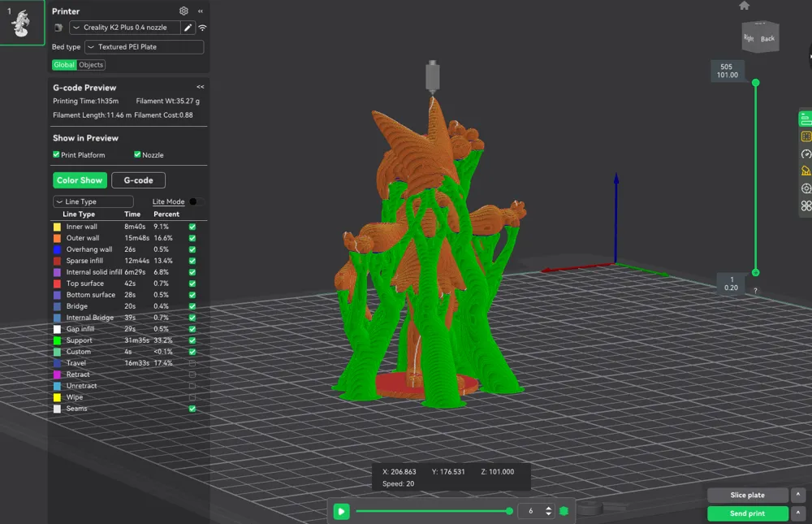Screen dimensions: 812x524
Task: Uncheck Support line visibility
Action: click(x=192, y=340)
